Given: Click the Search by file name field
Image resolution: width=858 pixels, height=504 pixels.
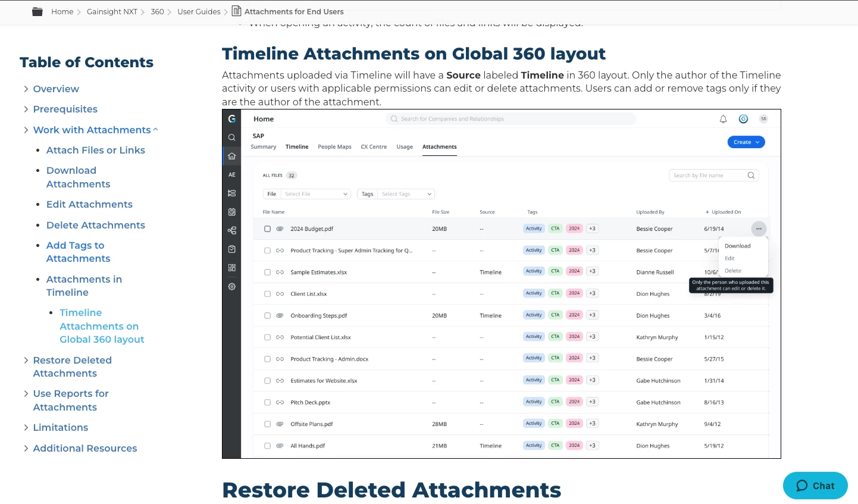Looking at the screenshot, I should [x=714, y=176].
